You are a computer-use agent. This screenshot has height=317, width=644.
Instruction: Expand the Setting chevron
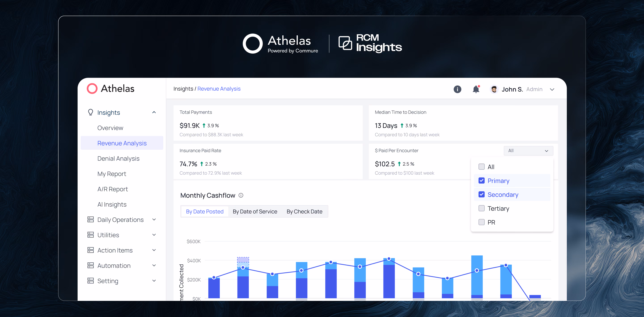(x=154, y=281)
